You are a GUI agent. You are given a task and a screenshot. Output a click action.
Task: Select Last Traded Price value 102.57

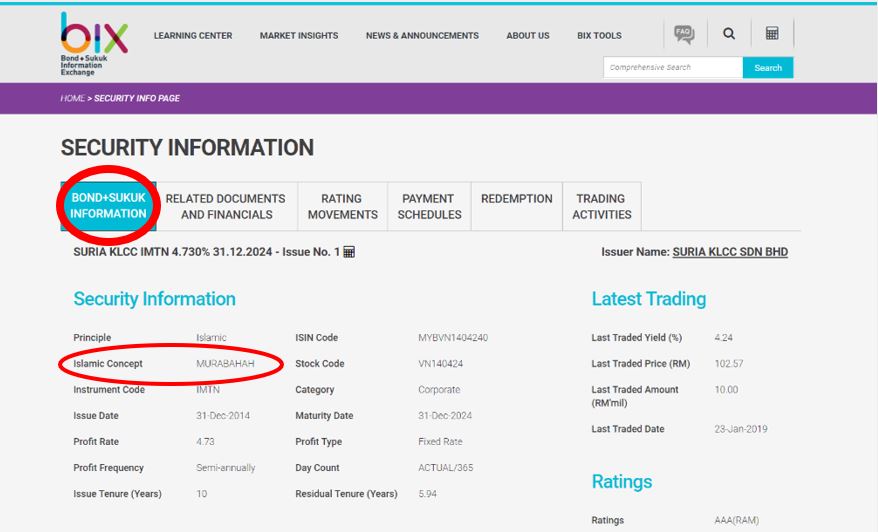point(729,363)
